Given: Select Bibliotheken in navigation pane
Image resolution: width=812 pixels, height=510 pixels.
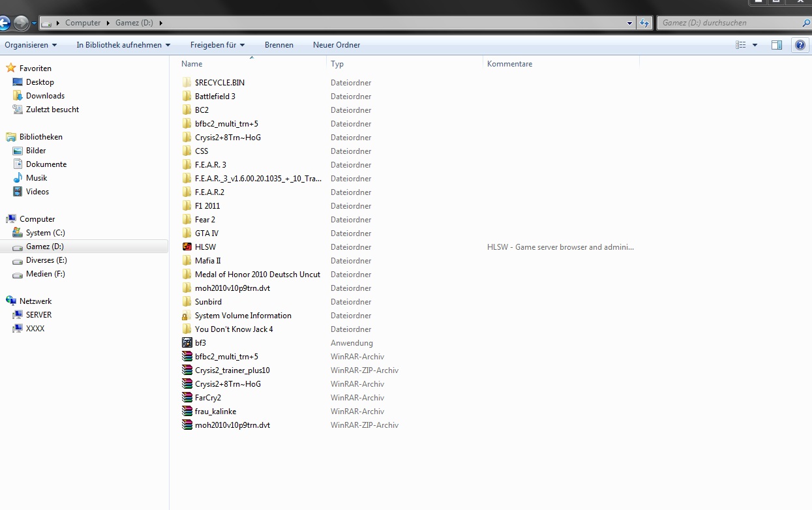Looking at the screenshot, I should 41,137.
